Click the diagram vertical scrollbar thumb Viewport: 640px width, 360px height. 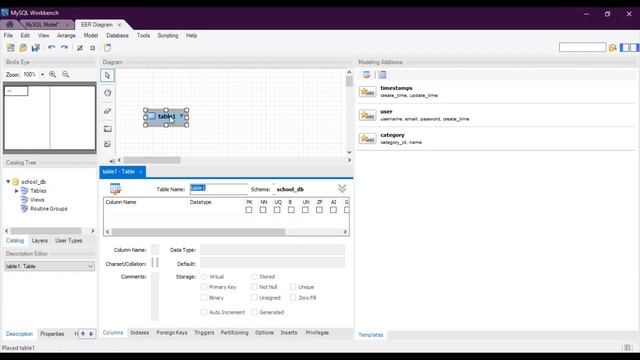coord(349,81)
